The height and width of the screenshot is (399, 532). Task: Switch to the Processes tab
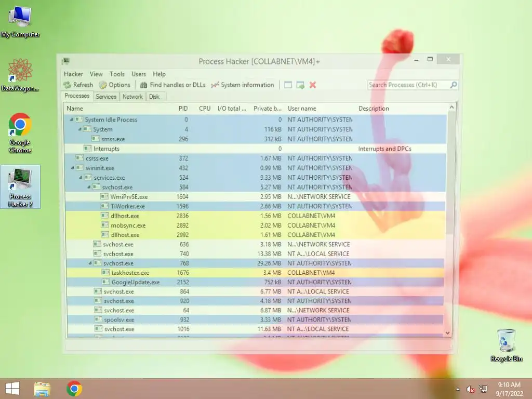coord(77,96)
